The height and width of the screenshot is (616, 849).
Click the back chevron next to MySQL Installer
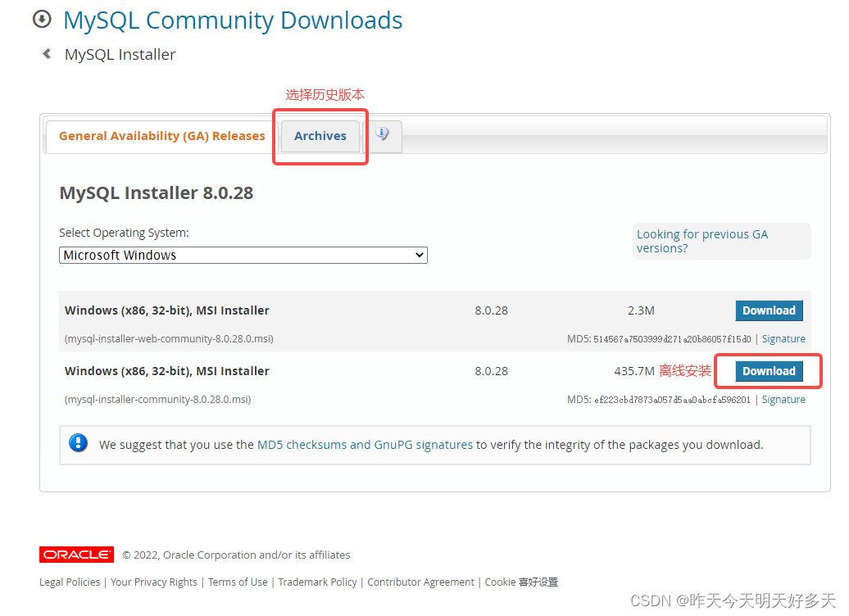pyautogui.click(x=47, y=54)
